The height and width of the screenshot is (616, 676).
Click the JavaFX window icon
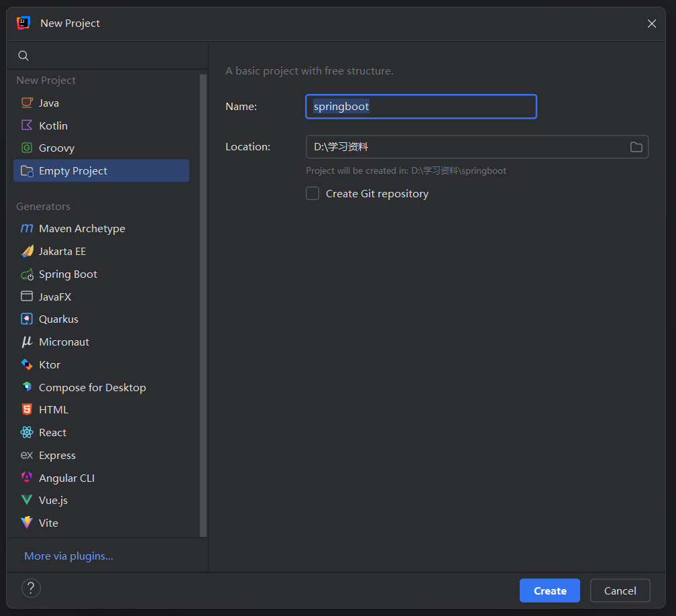[x=27, y=297]
